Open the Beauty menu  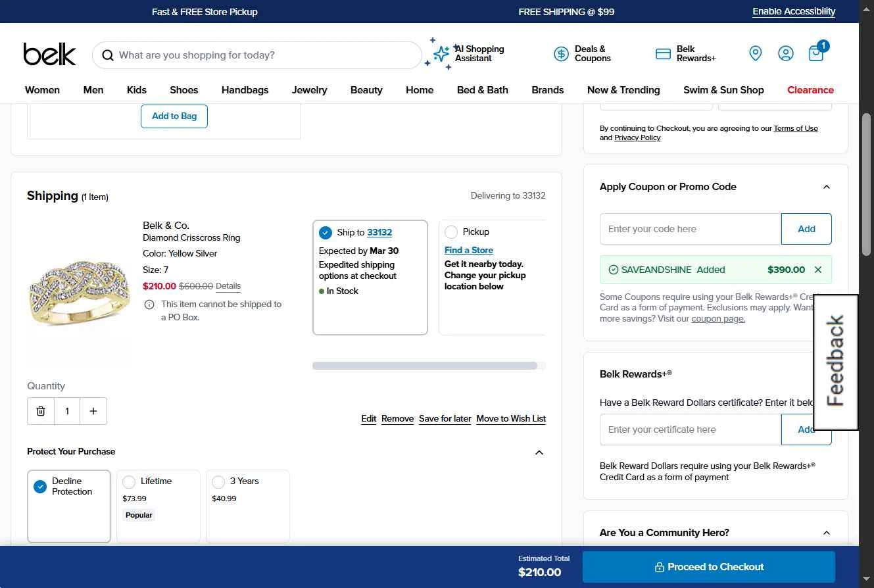(366, 90)
